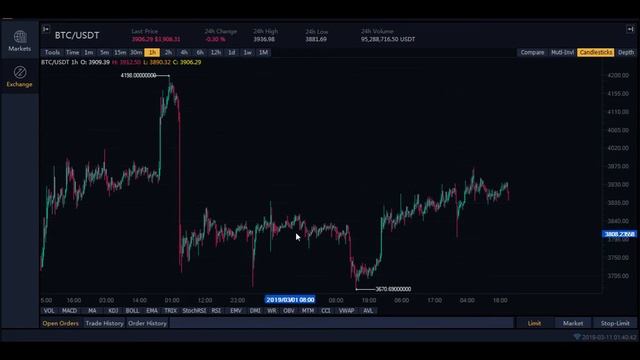Open the Open Orders tab
Screen dimensions: 640x360
click(60, 323)
